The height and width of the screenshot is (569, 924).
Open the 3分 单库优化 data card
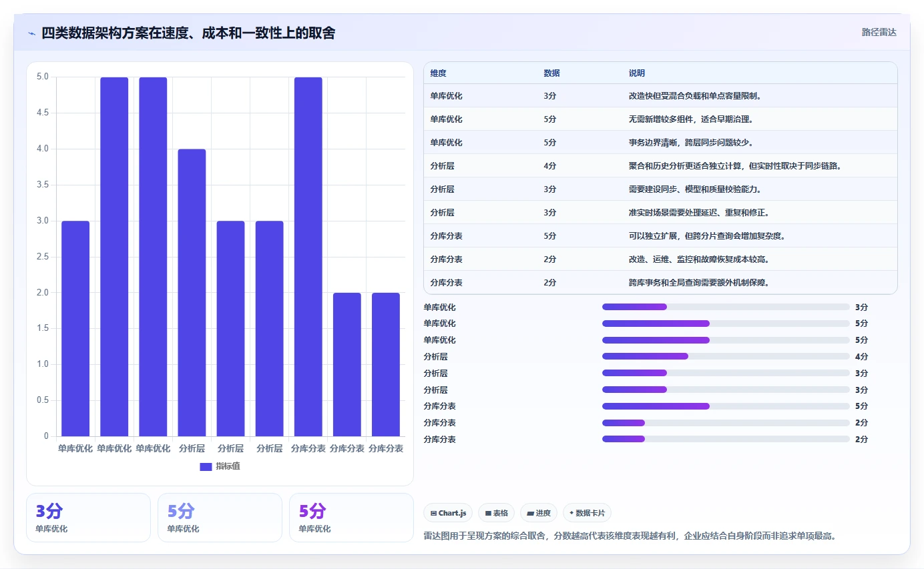[x=88, y=518]
